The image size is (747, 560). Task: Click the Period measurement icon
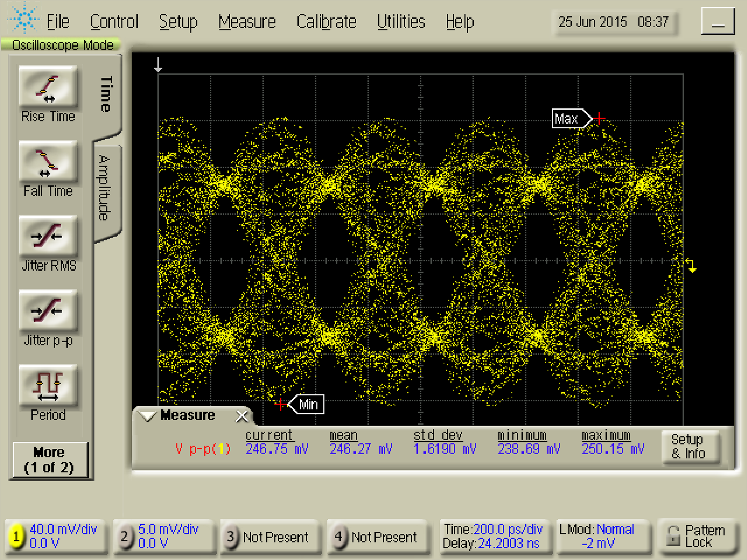48,385
